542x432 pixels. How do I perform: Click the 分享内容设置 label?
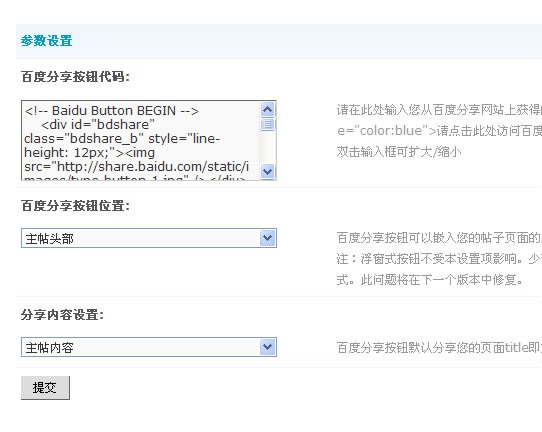(x=62, y=314)
